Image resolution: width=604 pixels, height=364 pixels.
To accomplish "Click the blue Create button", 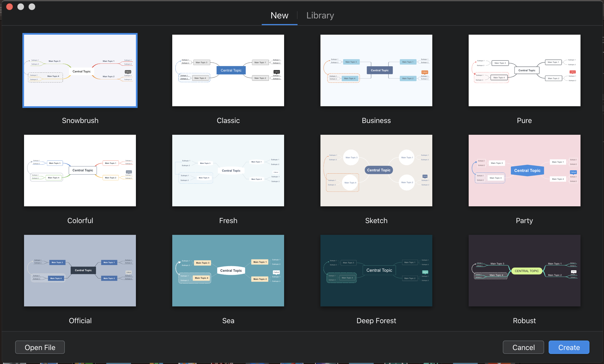I will point(569,347).
